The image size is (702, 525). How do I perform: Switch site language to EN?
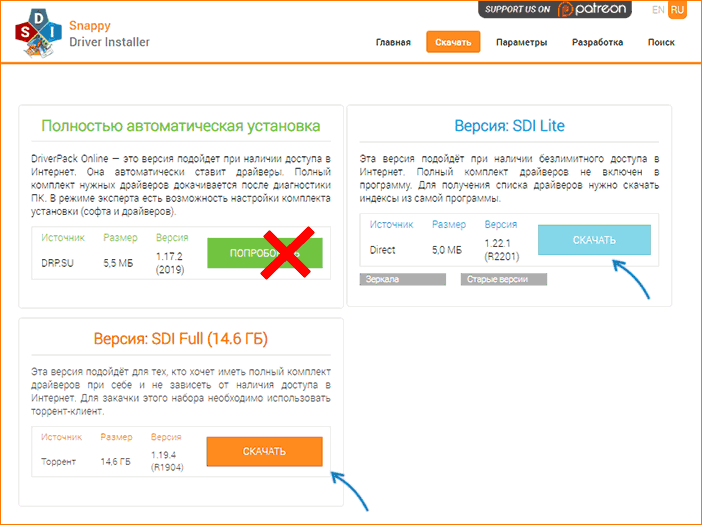[658, 10]
